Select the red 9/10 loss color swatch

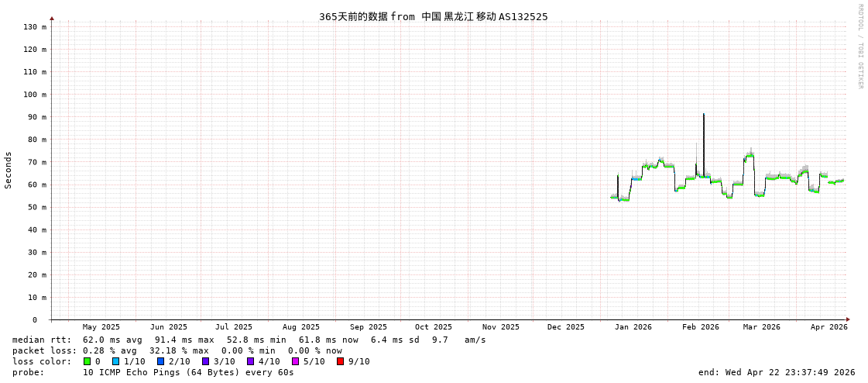pos(340,361)
